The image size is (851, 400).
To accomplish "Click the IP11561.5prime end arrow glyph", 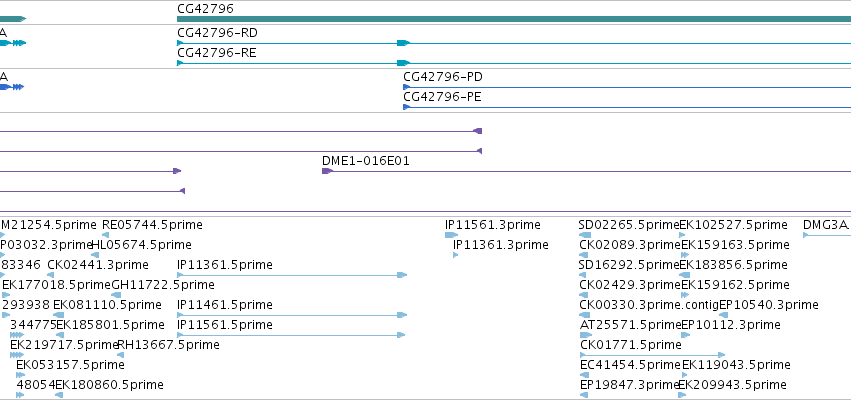I will pyautogui.click(x=401, y=335).
